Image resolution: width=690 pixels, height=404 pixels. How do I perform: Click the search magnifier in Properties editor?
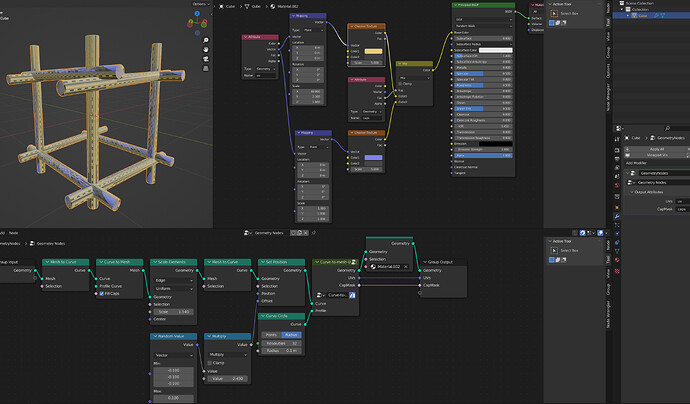coord(667,128)
